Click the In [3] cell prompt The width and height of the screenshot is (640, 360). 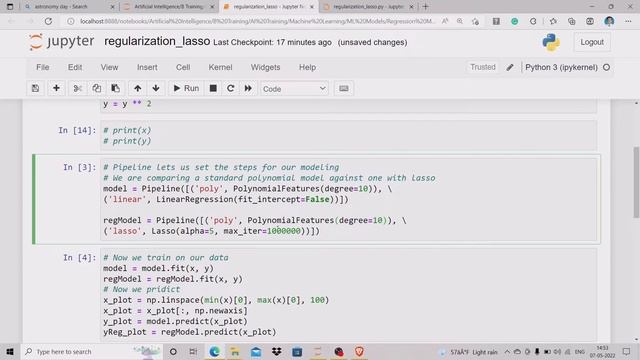pyautogui.click(x=79, y=167)
